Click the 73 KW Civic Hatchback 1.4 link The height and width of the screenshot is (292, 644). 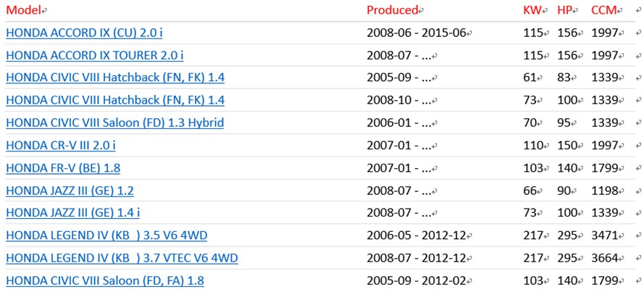pyautogui.click(x=115, y=100)
